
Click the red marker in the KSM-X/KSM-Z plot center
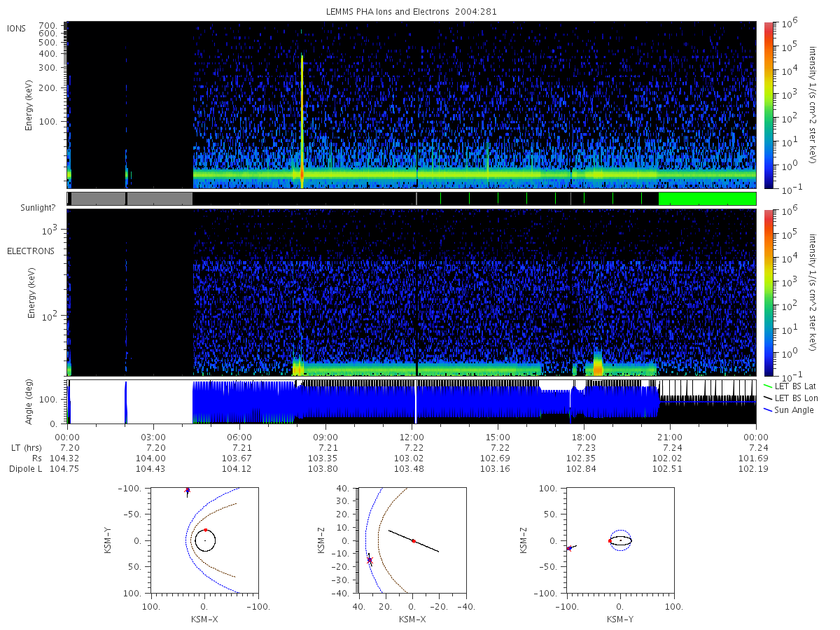pos(414,541)
